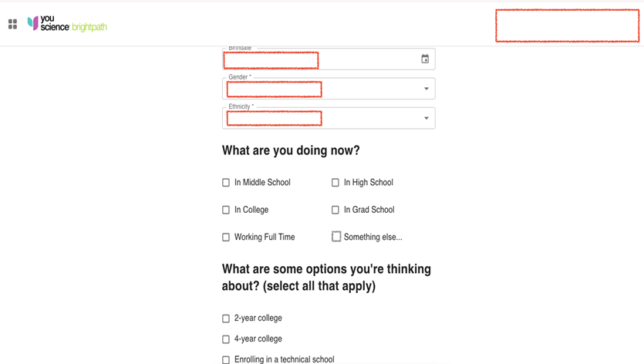Open the apps grid menu icon
This screenshot has height=364, width=644.
pos(13,24)
